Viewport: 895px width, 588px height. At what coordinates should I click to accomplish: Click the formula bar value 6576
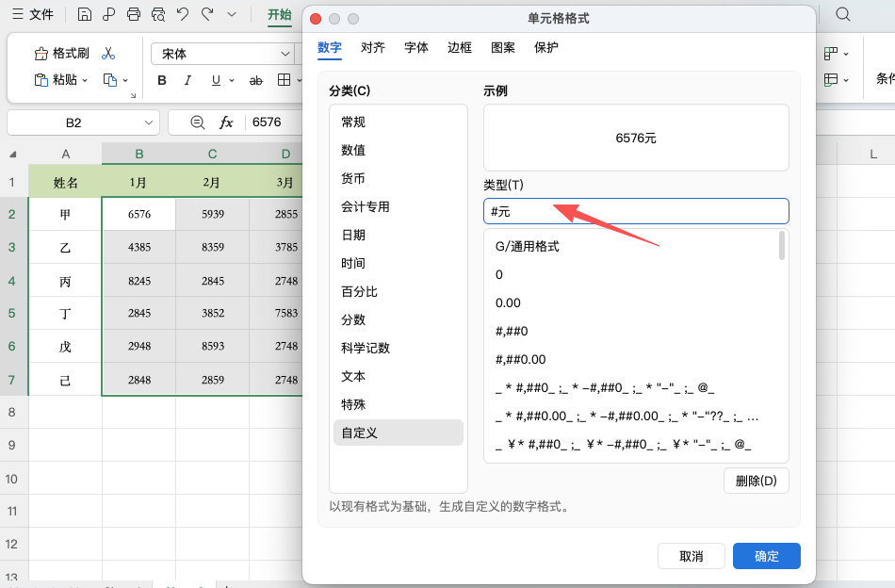tap(267, 122)
